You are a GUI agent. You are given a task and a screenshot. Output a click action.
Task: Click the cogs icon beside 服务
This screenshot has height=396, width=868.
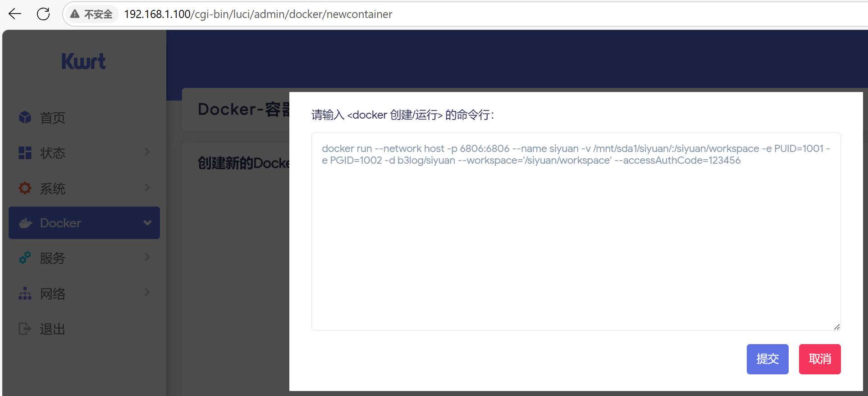25,258
